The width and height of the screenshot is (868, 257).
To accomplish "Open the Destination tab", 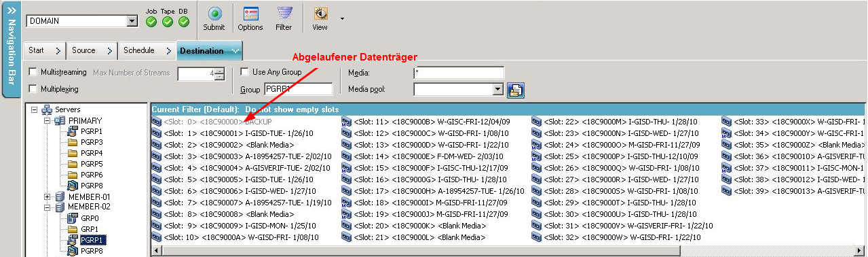I will pos(210,50).
